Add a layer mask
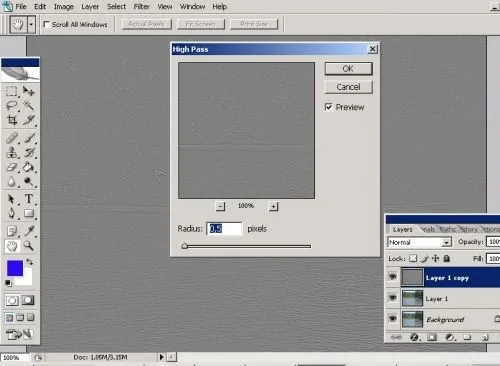 pos(432,337)
